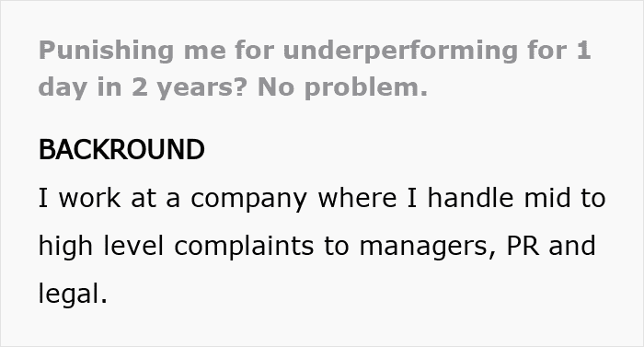Select the BACKROUND heading
The image size is (644, 347).
click(x=121, y=149)
